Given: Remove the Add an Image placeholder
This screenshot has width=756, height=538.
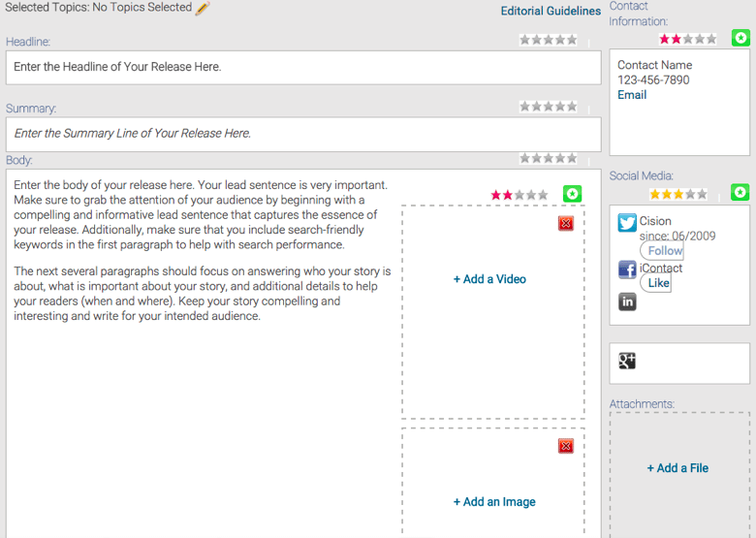Looking at the screenshot, I should 566,446.
